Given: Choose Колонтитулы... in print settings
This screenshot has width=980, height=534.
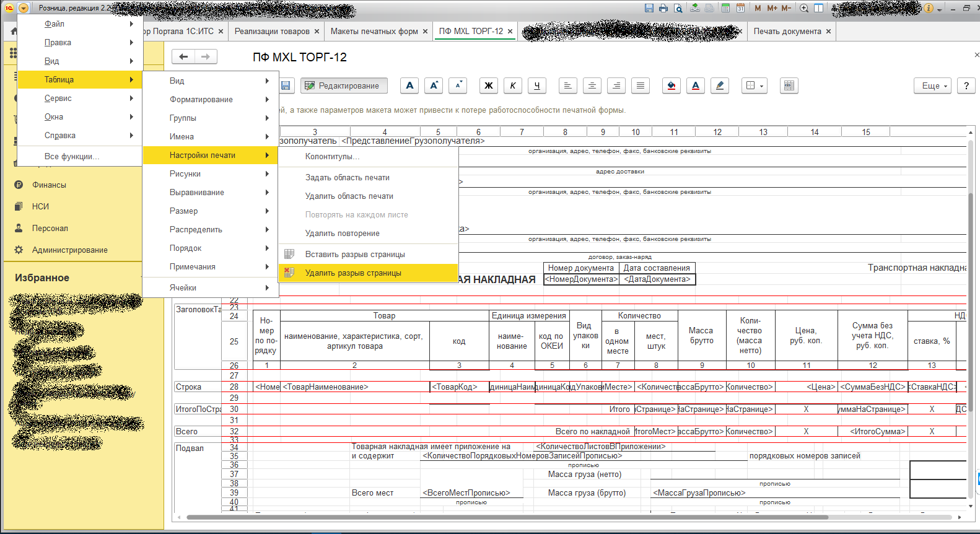Looking at the screenshot, I should point(369,156).
